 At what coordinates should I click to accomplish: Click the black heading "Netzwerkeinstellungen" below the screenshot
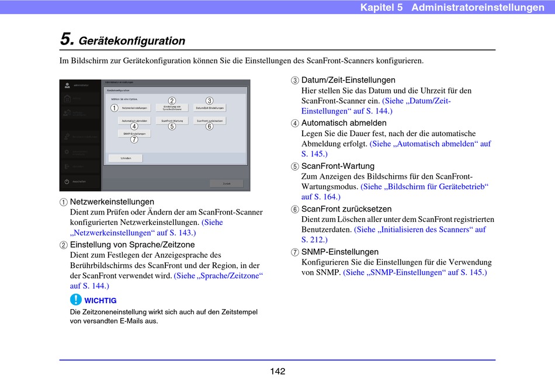pyautogui.click(x=112, y=202)
